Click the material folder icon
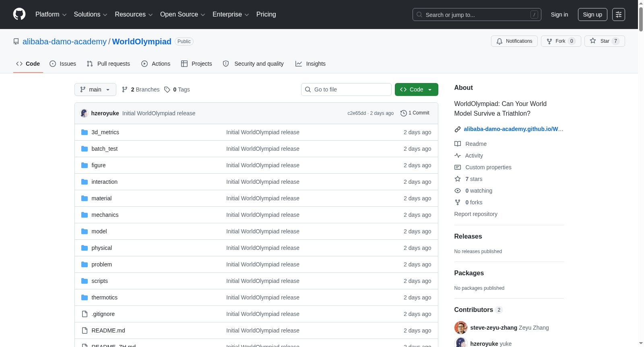The height and width of the screenshot is (347, 644). [85, 198]
